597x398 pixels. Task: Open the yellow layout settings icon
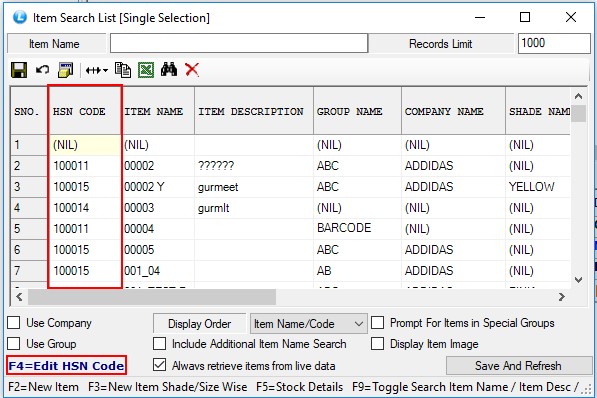click(65, 70)
